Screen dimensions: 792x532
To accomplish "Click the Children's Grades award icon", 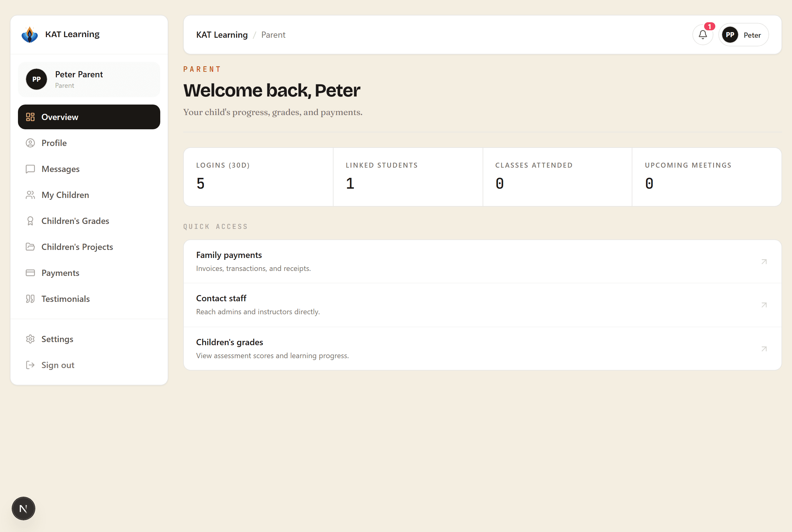I will point(30,221).
